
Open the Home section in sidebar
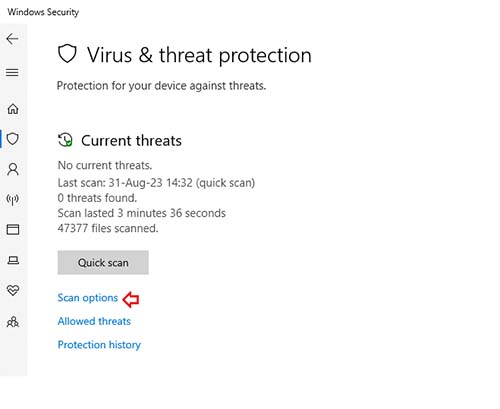[13, 109]
